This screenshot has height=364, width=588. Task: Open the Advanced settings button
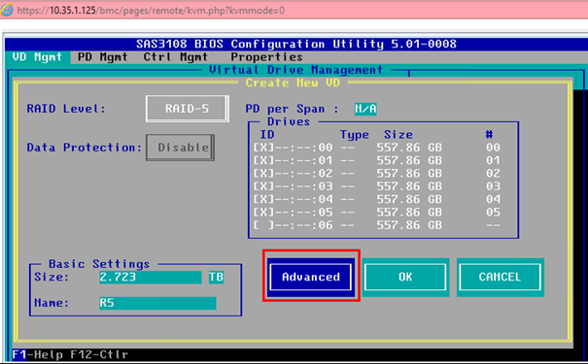click(x=311, y=277)
